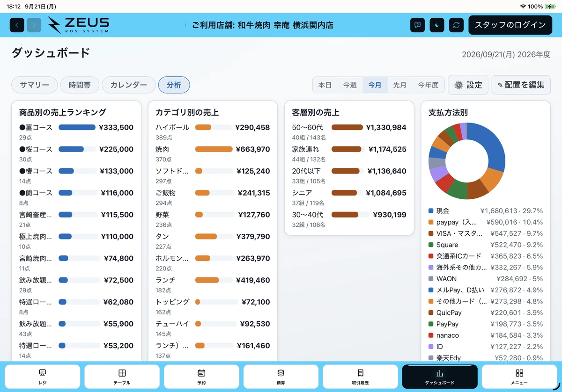Click the タン category row
Viewport: 562px width, 392px height.
coord(213,240)
